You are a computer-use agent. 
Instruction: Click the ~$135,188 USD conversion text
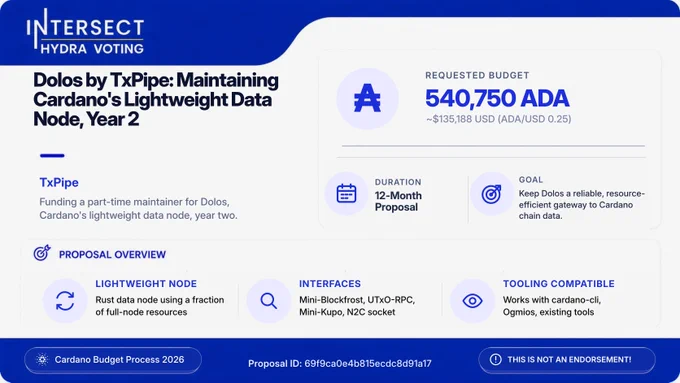pyautogui.click(x=498, y=119)
